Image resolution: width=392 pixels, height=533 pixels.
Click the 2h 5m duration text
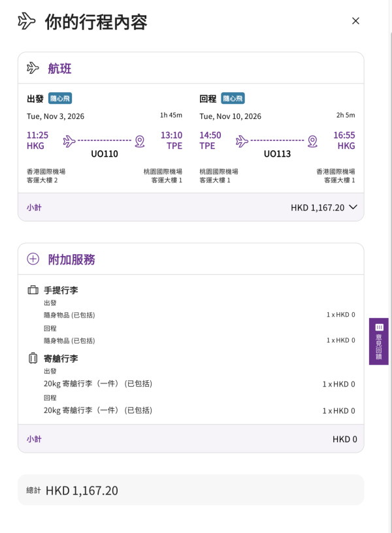(346, 115)
